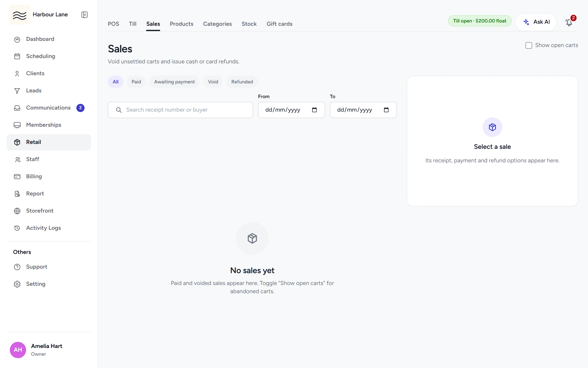Collapse the sidebar panel icon
The height and width of the screenshot is (368, 588).
(84, 15)
